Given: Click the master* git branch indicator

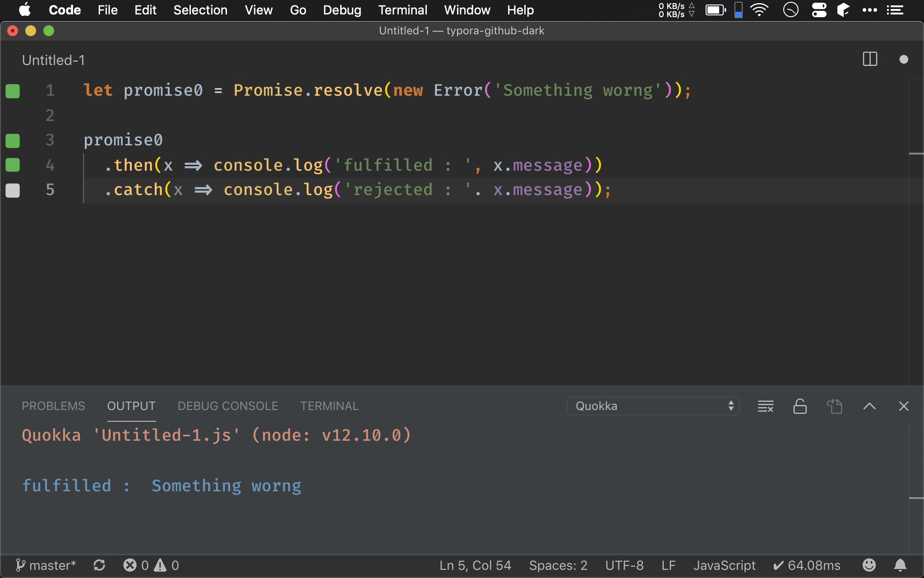Looking at the screenshot, I should (46, 565).
